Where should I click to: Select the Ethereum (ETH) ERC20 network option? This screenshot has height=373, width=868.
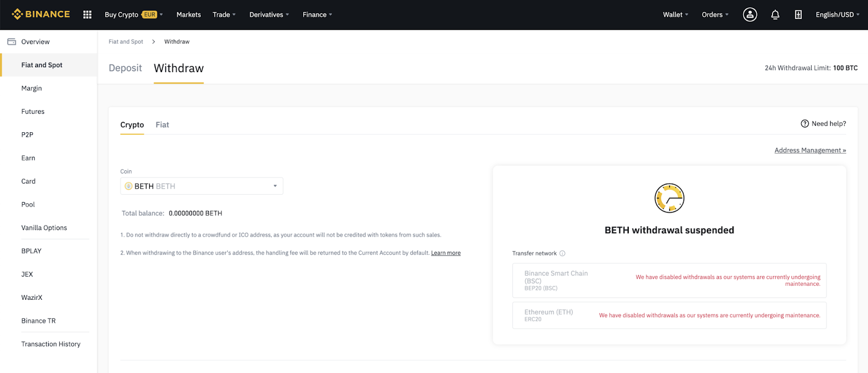click(x=669, y=315)
